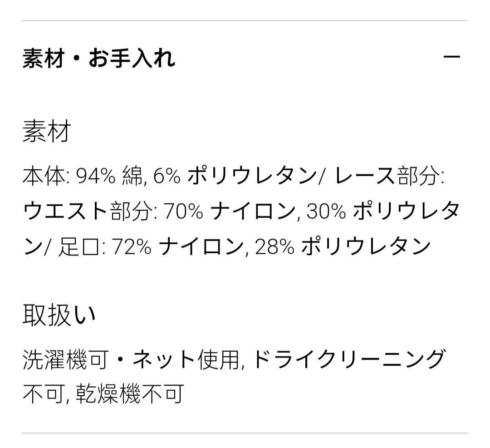Click the 洗濯機可 care instruction

pyautogui.click(x=66, y=359)
